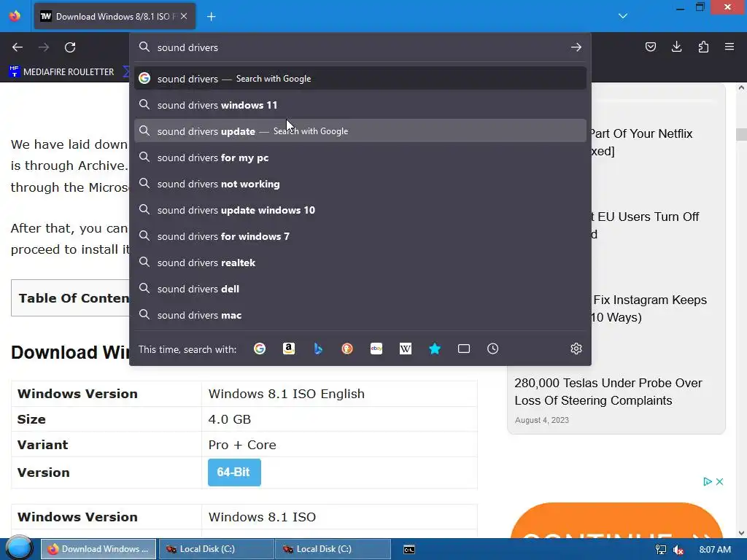Search within Bookmarks star icon

(x=435, y=349)
